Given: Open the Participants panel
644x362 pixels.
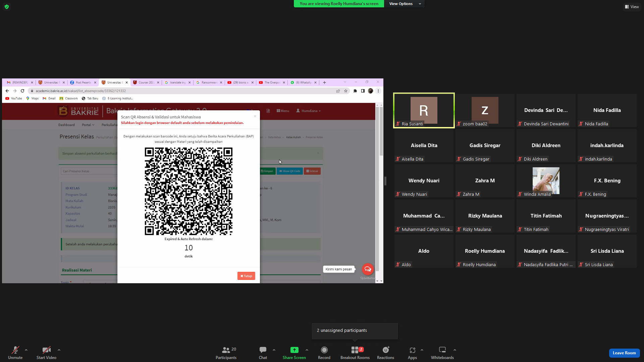Looking at the screenshot, I should click(226, 353).
